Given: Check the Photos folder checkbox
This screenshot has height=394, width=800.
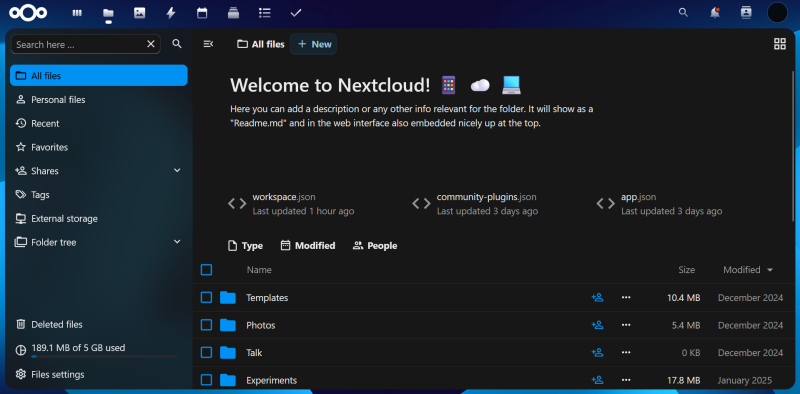Looking at the screenshot, I should 206,325.
